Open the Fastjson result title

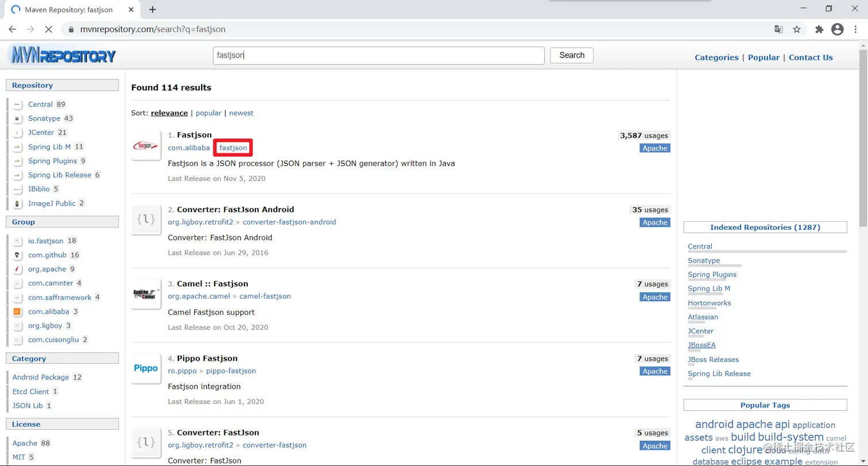194,135
